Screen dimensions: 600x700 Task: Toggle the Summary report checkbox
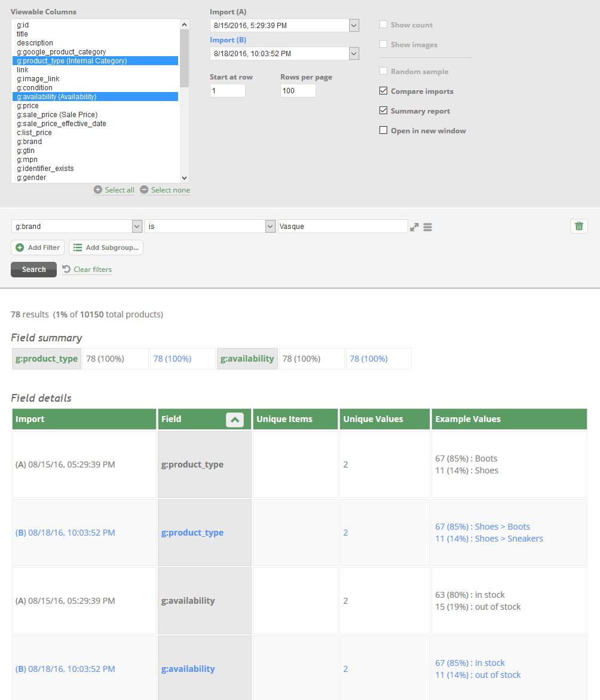[x=383, y=111]
